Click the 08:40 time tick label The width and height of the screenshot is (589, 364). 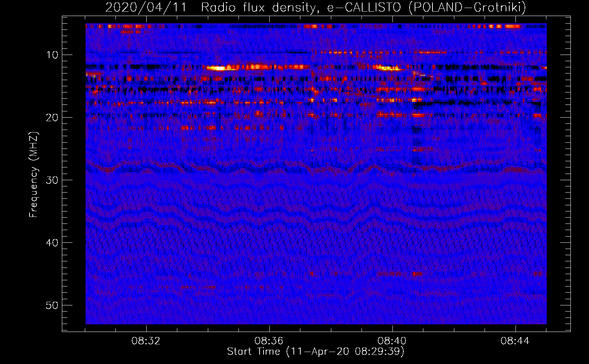tap(392, 341)
